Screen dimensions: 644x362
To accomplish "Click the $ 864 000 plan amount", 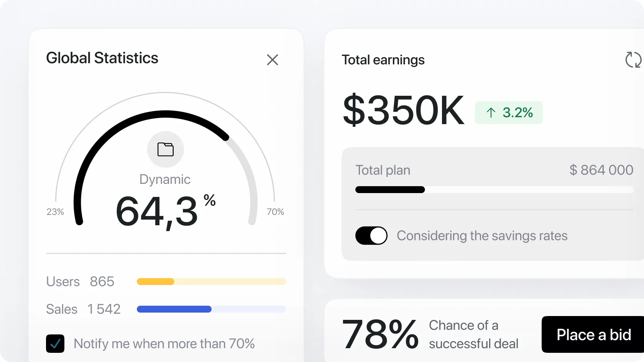I will pos(601,170).
